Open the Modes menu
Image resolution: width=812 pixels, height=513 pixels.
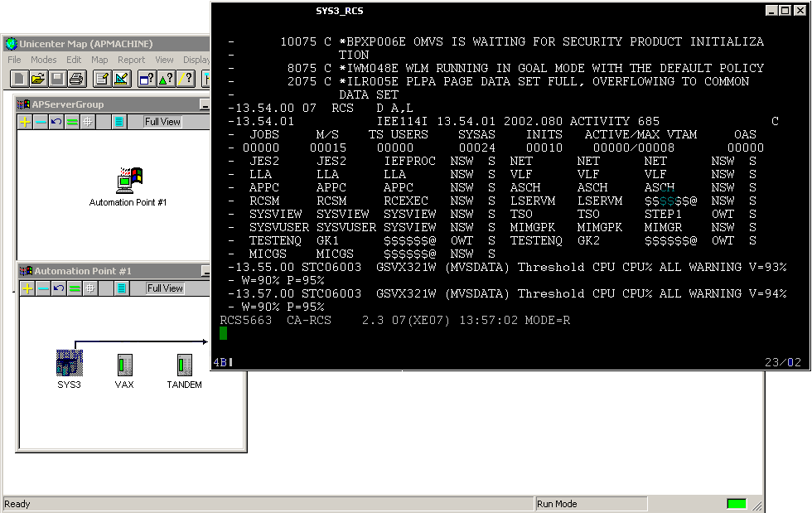[43, 60]
